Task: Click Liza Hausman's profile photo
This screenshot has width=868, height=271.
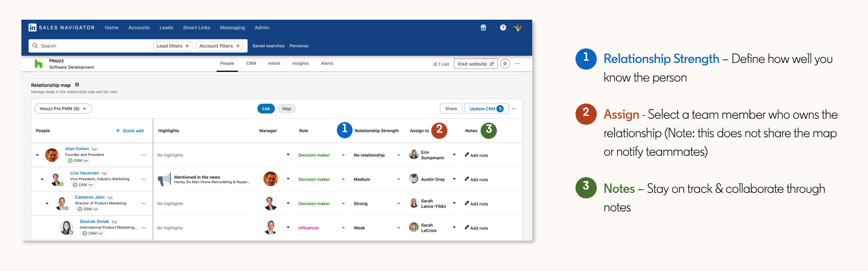Action: 57,179
